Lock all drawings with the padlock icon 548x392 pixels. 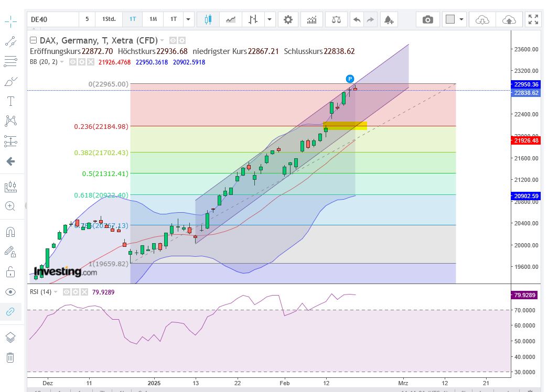pos(10,271)
